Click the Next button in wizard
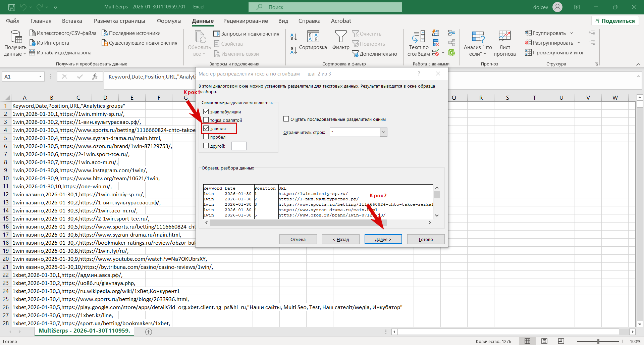The image size is (644, 345). [383, 239]
